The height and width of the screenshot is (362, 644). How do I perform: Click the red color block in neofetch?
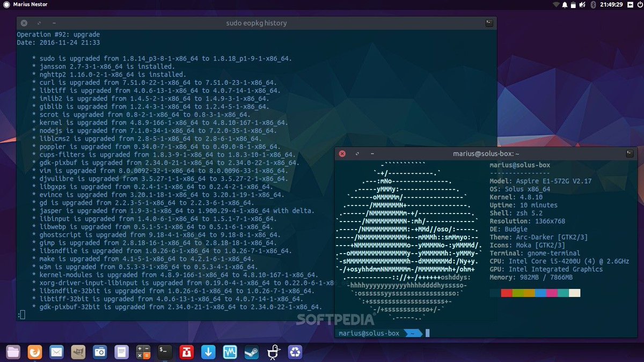[507, 293]
